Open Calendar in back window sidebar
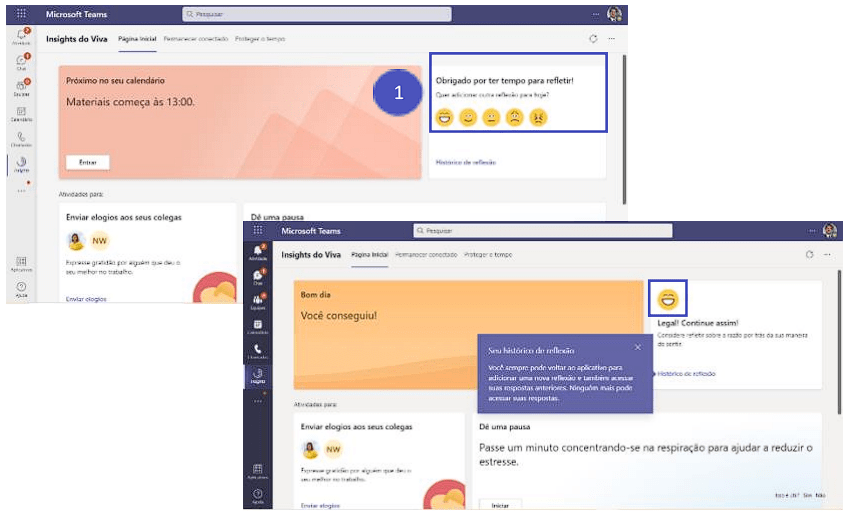849x517 pixels. point(22,114)
